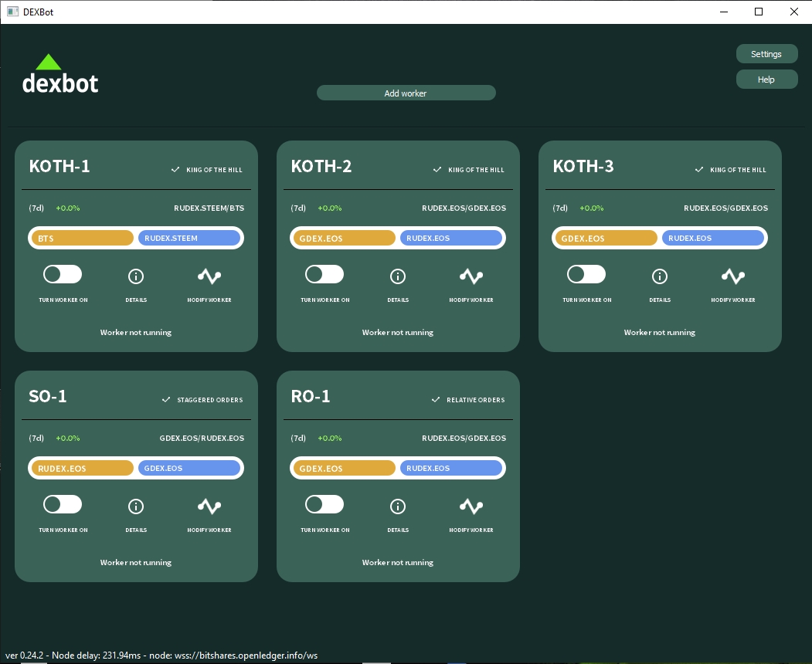Image resolution: width=812 pixels, height=664 pixels.
Task: Turn on the KOTH-3 worker toggle
Action: pos(586,274)
